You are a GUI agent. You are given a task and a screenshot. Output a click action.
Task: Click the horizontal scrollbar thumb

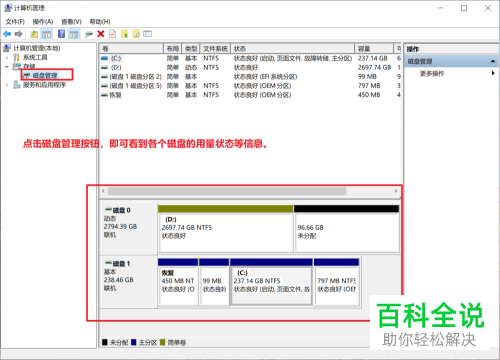[227, 191]
